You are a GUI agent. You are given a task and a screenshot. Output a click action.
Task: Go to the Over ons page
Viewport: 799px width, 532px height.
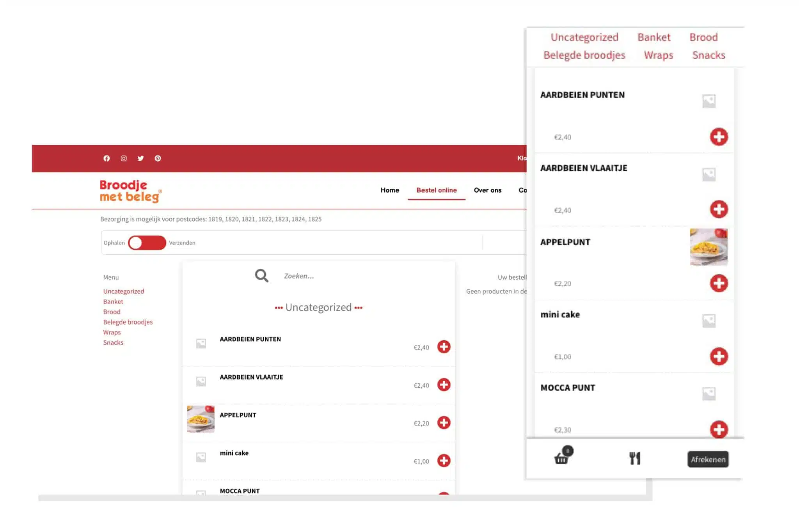[x=487, y=190]
